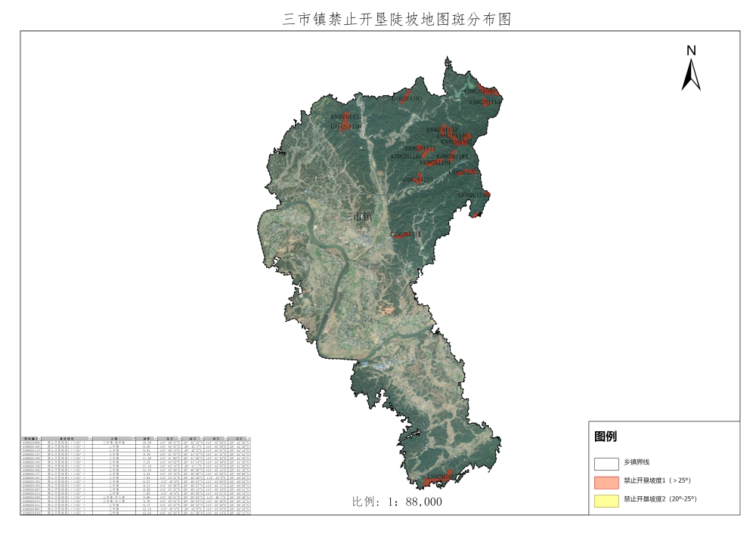The height and width of the screenshot is (534, 756).
Task: Select map patch labeled 4306261213
Action: click(x=417, y=180)
